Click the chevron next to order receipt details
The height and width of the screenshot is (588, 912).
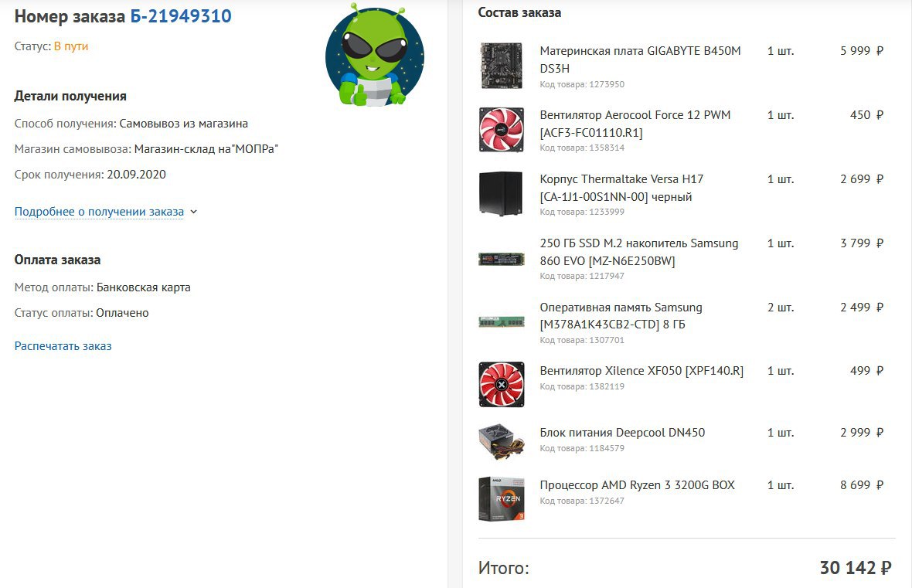[194, 212]
